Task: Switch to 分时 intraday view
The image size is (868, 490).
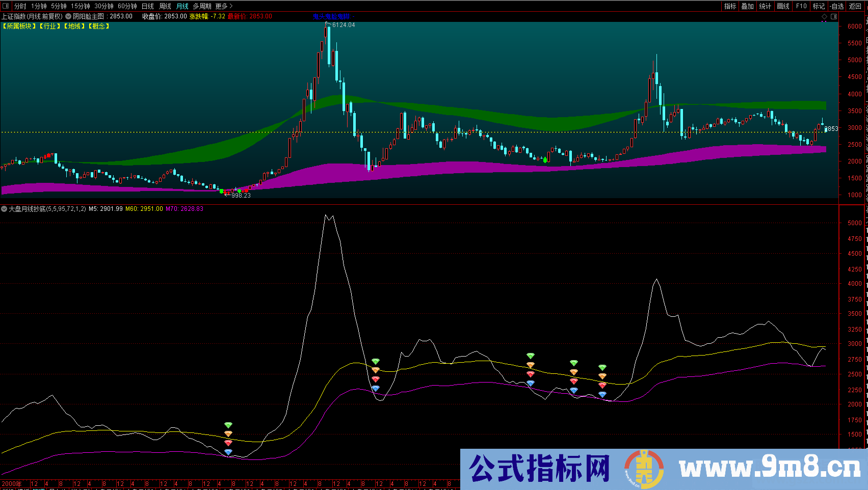Action: [x=20, y=6]
